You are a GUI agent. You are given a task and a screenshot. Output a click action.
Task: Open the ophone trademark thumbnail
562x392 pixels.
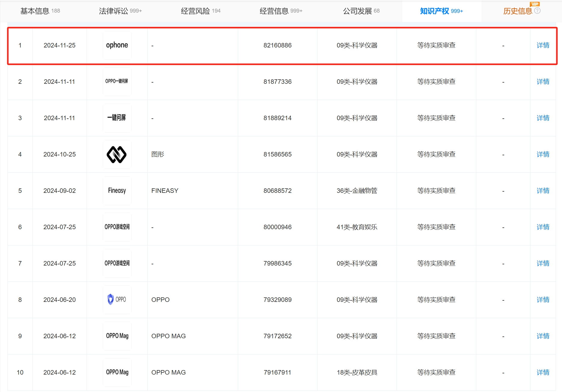point(117,45)
